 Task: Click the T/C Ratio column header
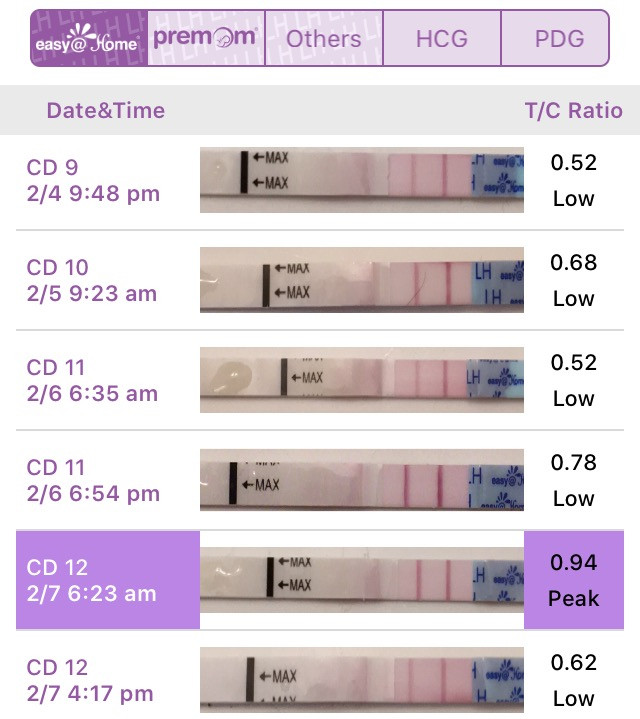click(574, 111)
